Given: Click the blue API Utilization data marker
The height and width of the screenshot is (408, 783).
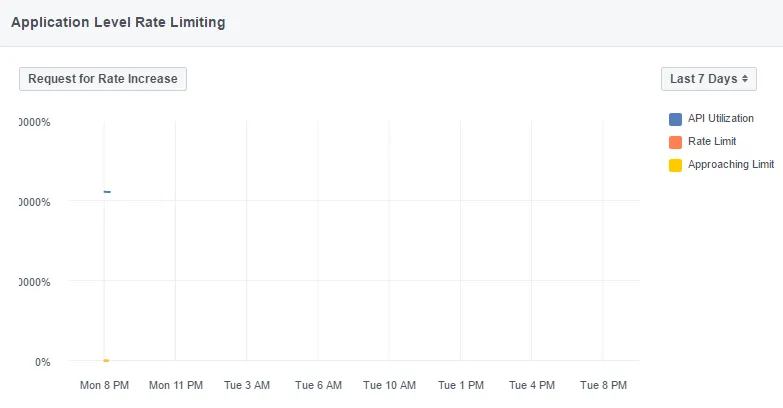Looking at the screenshot, I should tap(106, 191).
